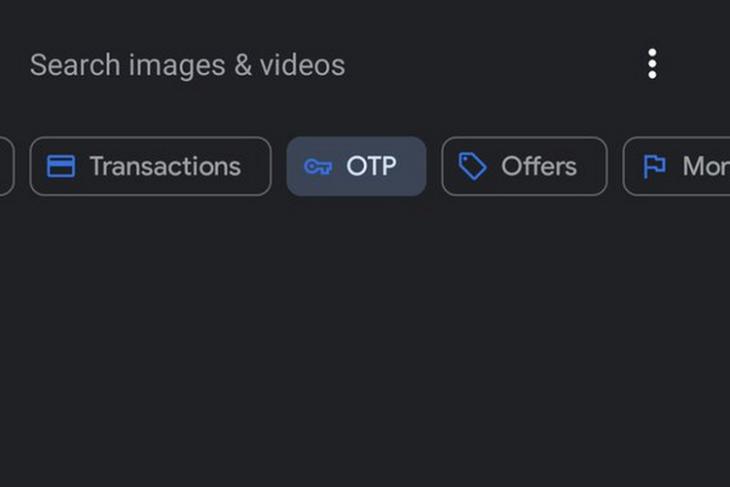
Task: Show more options via the vertical dots
Action: 652,64
